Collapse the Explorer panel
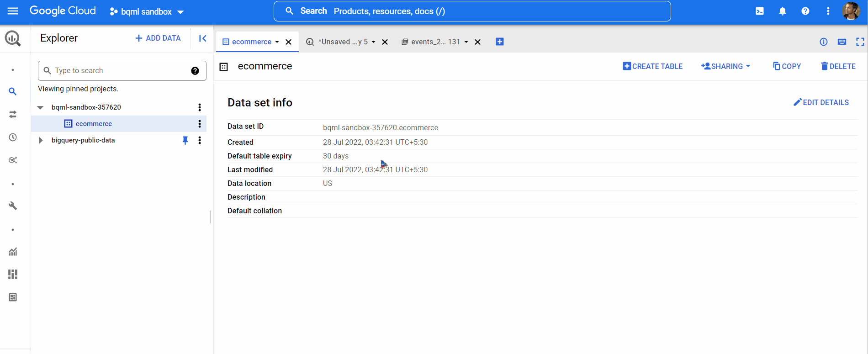This screenshot has width=868, height=354. [x=202, y=38]
